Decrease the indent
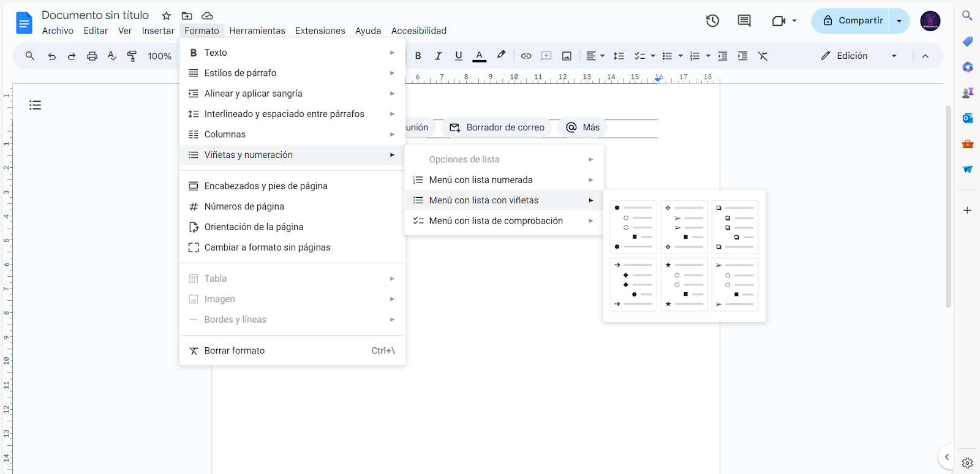Viewport: 980px width, 474px height. click(723, 56)
